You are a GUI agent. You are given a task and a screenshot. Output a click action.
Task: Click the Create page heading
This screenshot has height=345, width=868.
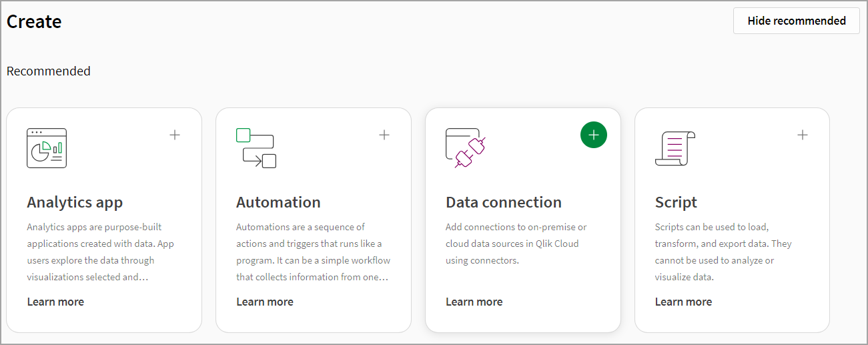point(34,21)
